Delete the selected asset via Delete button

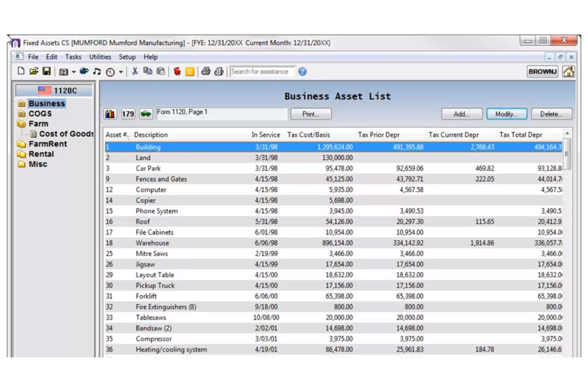551,114
